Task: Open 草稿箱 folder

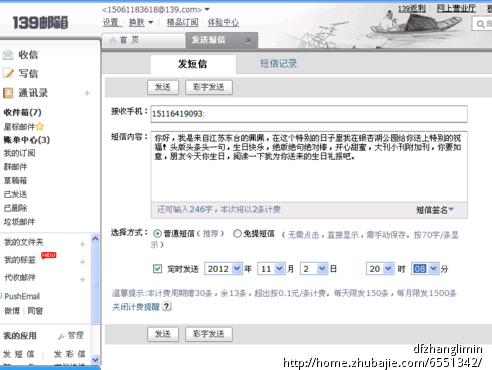Action: click(15, 180)
